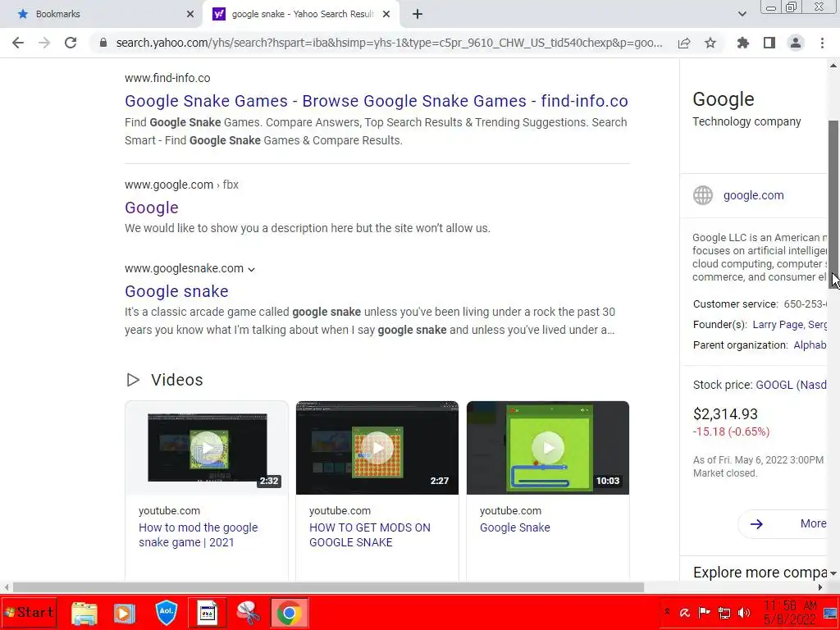This screenshot has height=630, width=840.
Task: Open the file explorer folder taskbar icon
Action: pos(84,613)
